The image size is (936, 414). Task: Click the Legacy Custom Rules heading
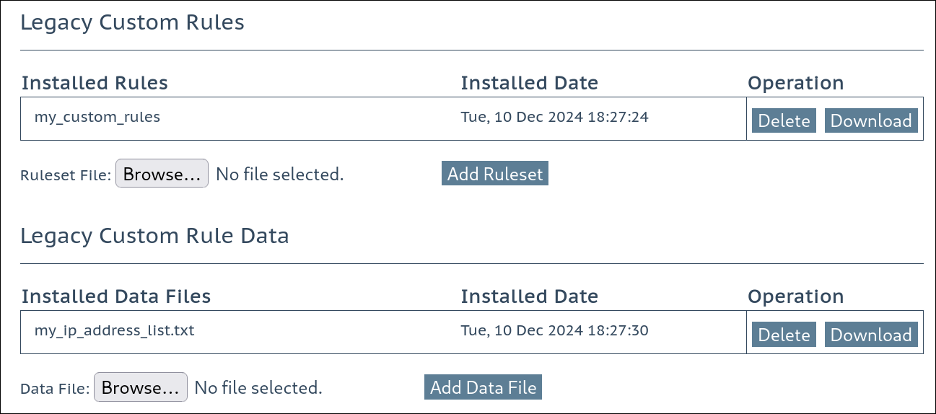click(132, 23)
